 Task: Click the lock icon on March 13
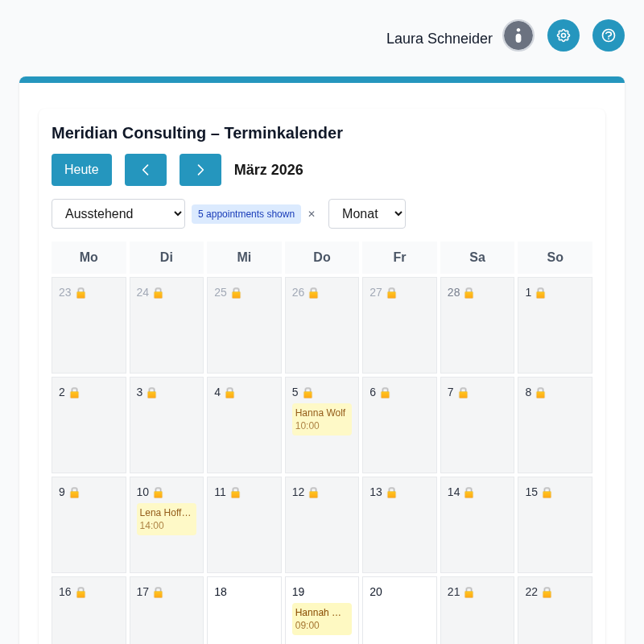pos(390,492)
